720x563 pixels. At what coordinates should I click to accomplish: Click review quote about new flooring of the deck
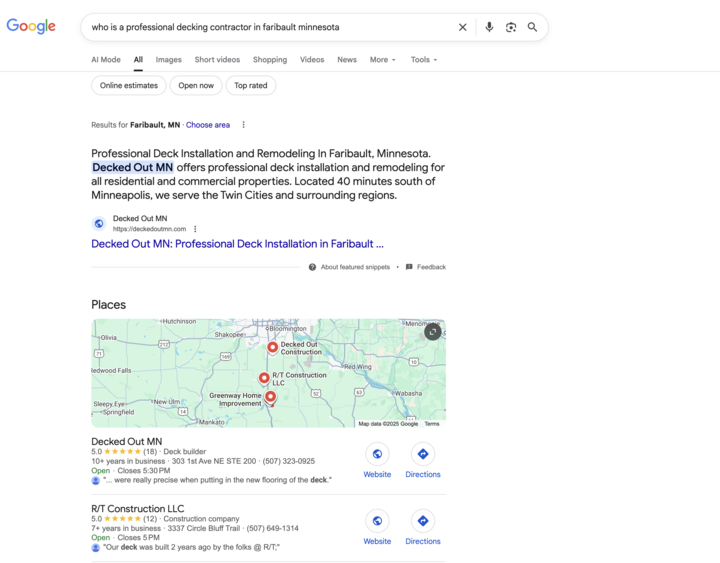click(217, 480)
